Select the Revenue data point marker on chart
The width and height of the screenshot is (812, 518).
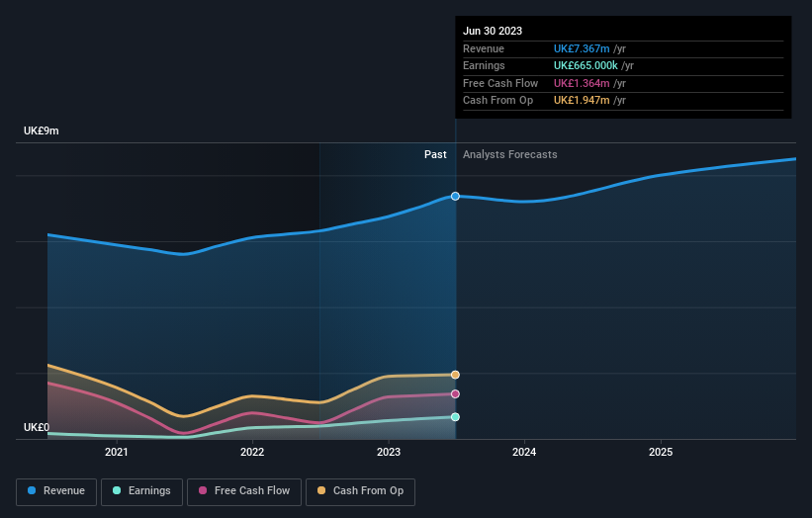(x=455, y=196)
